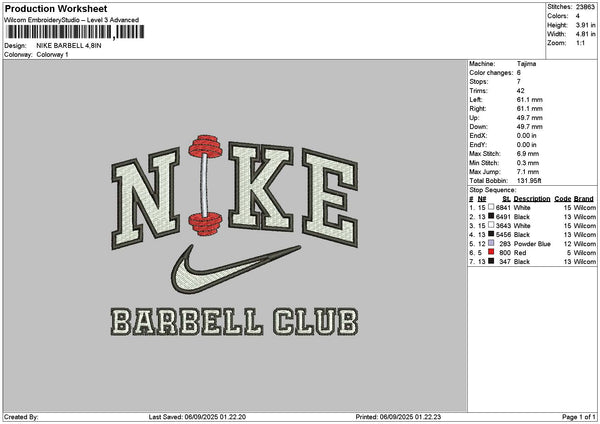The width and height of the screenshot is (600, 424).
Task: Click the Stitches value 23863
Action: (x=585, y=7)
